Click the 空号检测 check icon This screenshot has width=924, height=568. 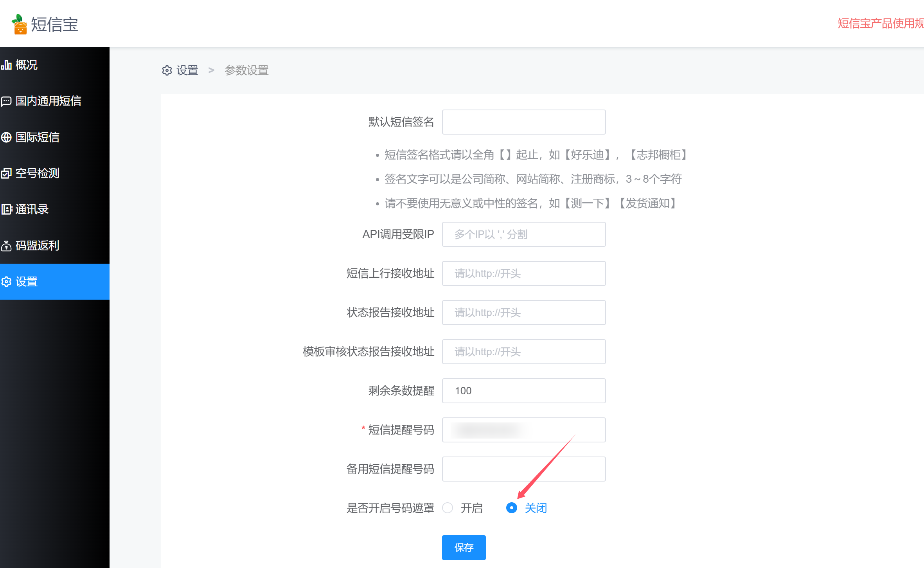coord(6,173)
